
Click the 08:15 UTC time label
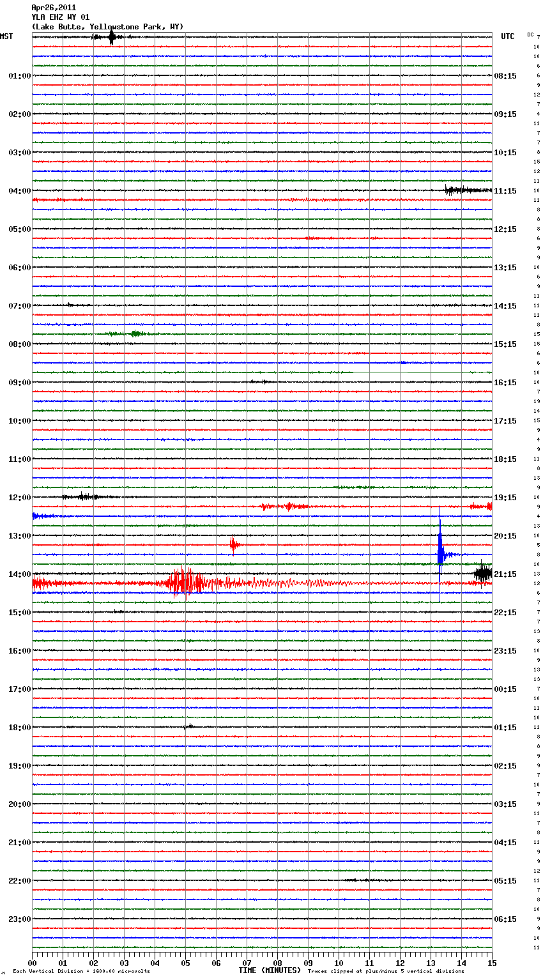(505, 76)
